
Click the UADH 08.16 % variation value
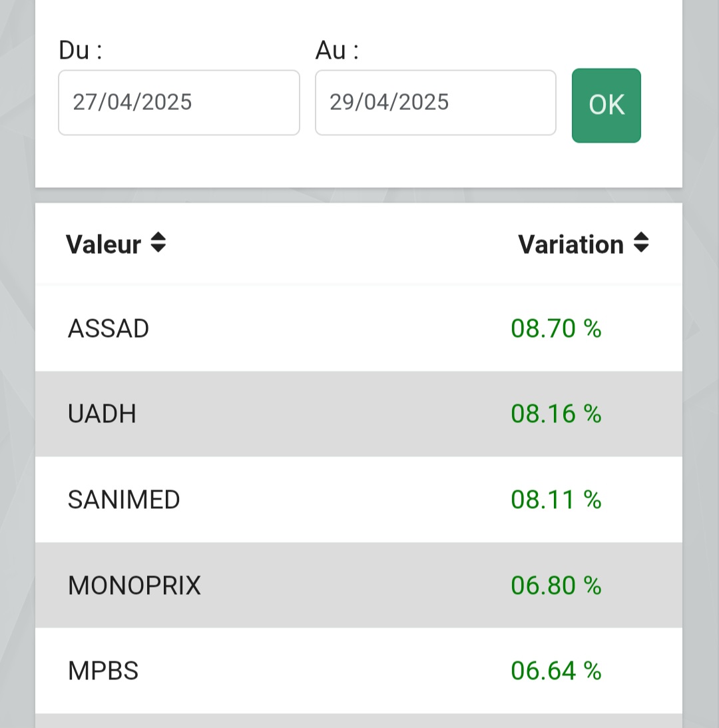556,414
